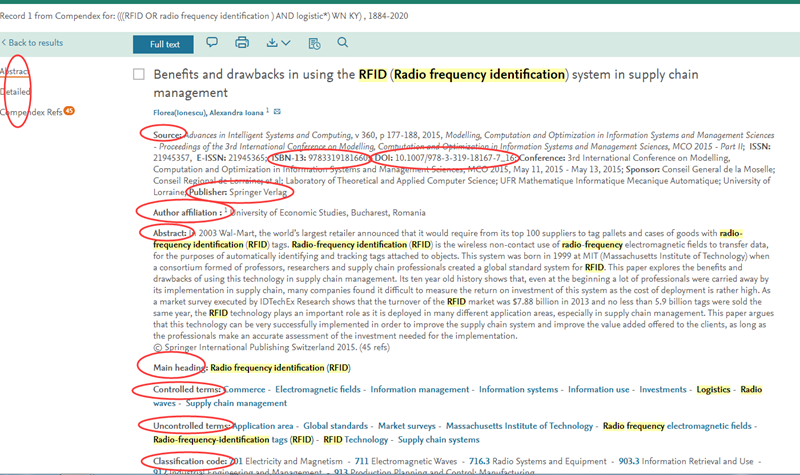
Task: Open controlled term Investments
Action: tap(663, 390)
